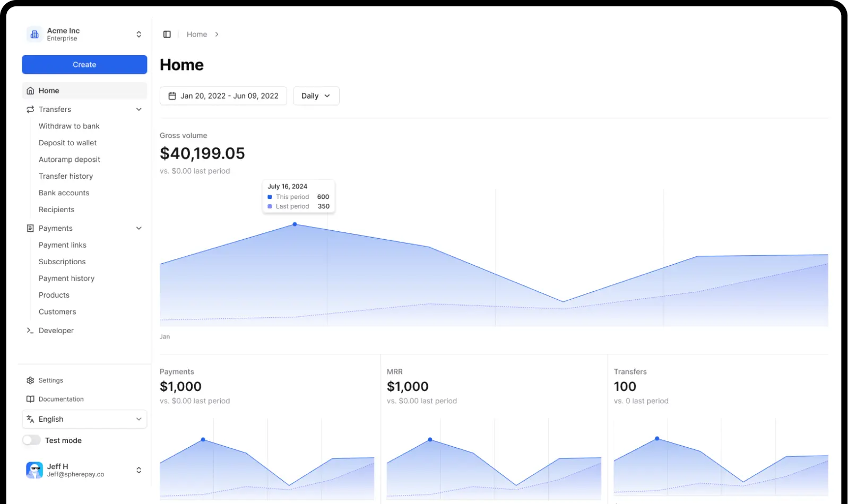
Task: Click the Jan axis label
Action: (x=165, y=337)
